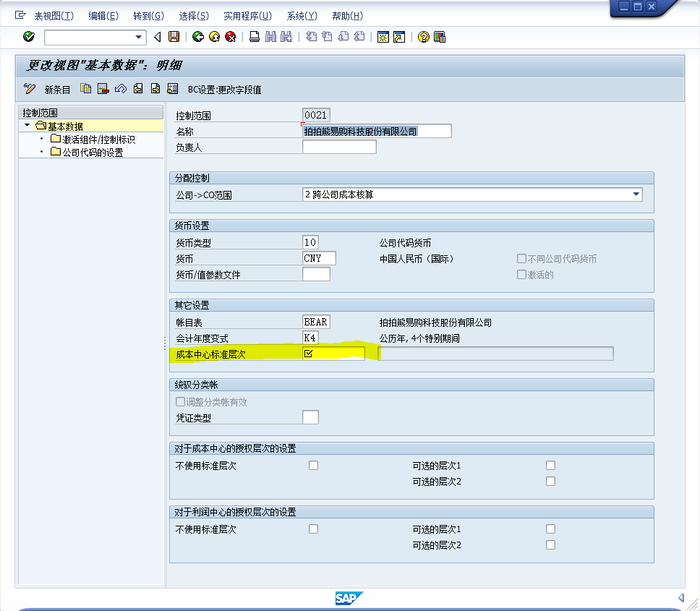Check 可选的层次2 under cost center authorization
This screenshot has height=611, width=700.
[x=550, y=481]
